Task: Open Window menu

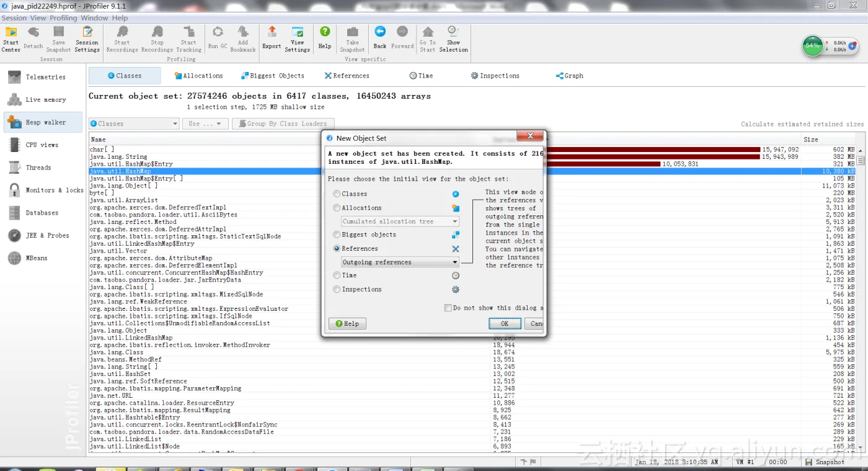Action: coord(94,18)
